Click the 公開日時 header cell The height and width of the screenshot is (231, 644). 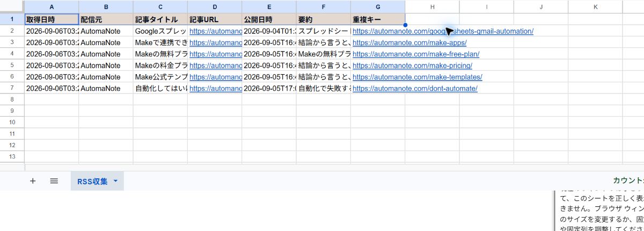(269, 20)
